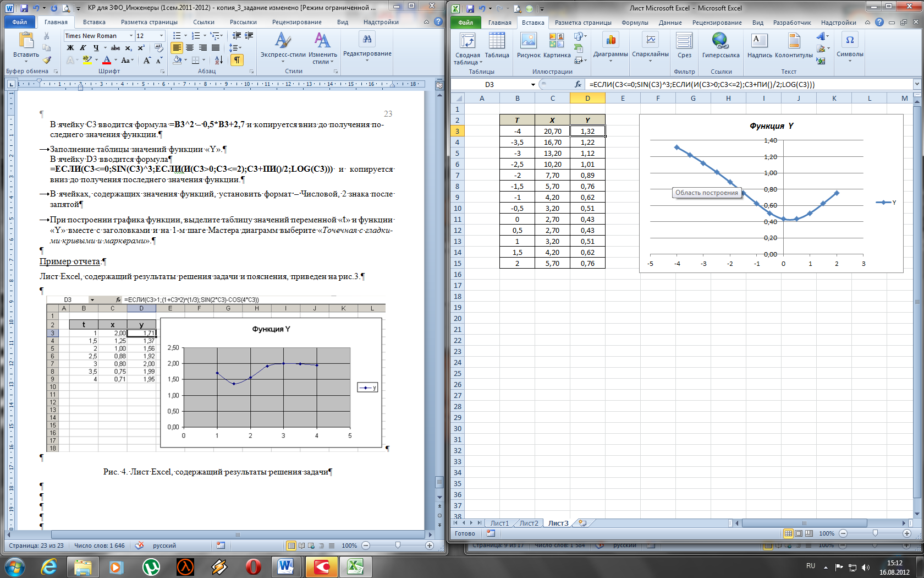Select the Лист2 sheet tab
This screenshot has height=578, width=924.
529,523
